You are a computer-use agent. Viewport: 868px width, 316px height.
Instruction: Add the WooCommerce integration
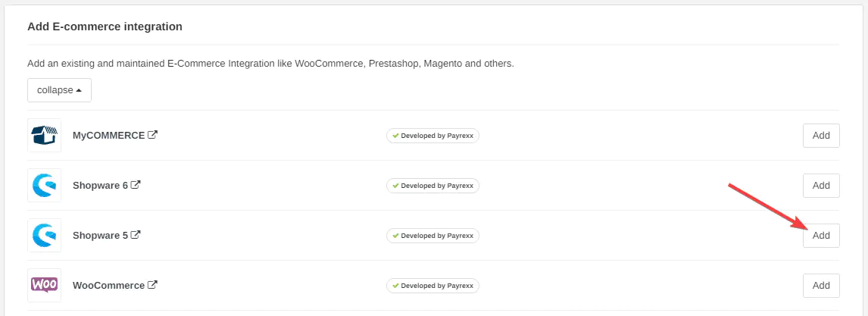pyautogui.click(x=821, y=286)
